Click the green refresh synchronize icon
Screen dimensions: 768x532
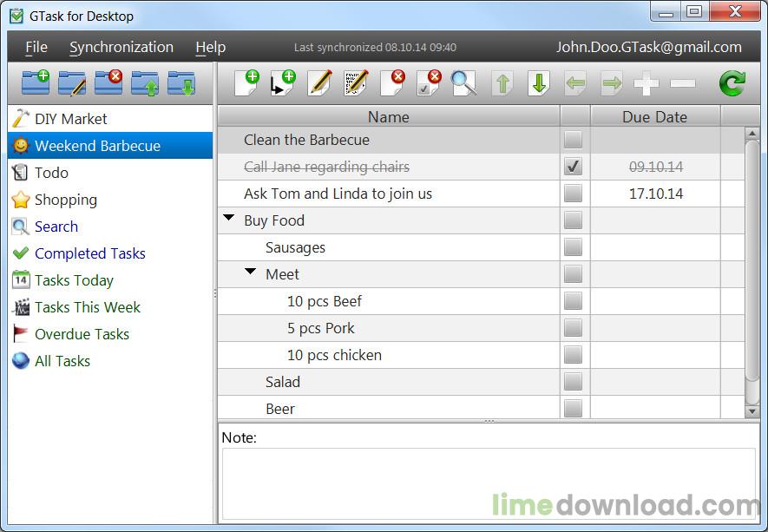[732, 83]
